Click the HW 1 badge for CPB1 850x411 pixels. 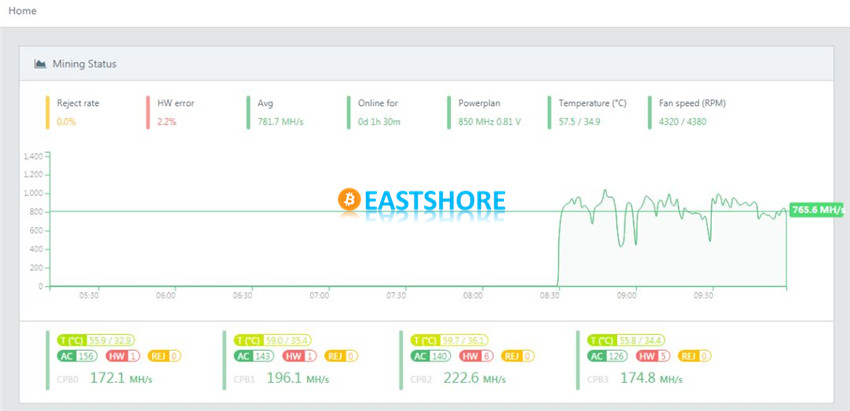[x=299, y=356]
